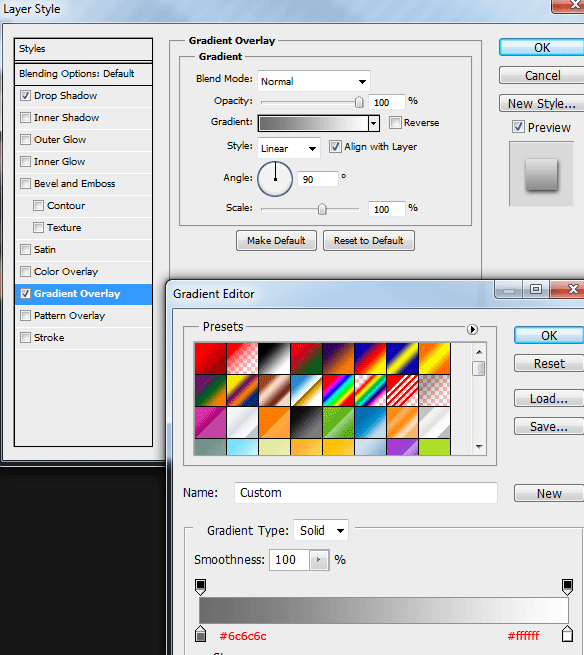Select the #6c6c6c gray color stop
This screenshot has height=655, width=584.
click(201, 634)
